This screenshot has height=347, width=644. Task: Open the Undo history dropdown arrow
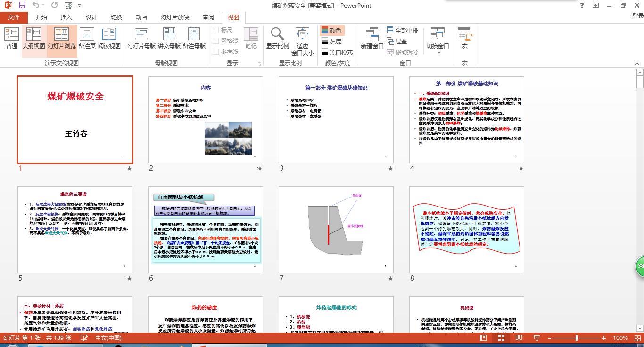point(44,6)
